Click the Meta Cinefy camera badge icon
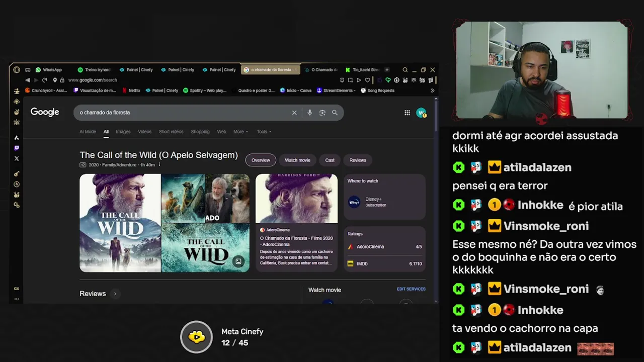The width and height of the screenshot is (644, 362). click(x=197, y=337)
